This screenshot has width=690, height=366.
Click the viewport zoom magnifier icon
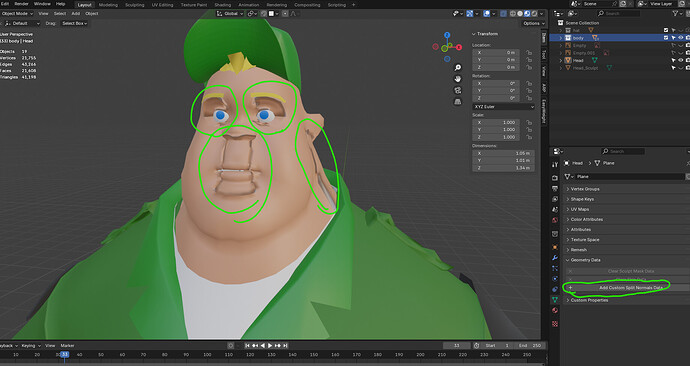458,67
